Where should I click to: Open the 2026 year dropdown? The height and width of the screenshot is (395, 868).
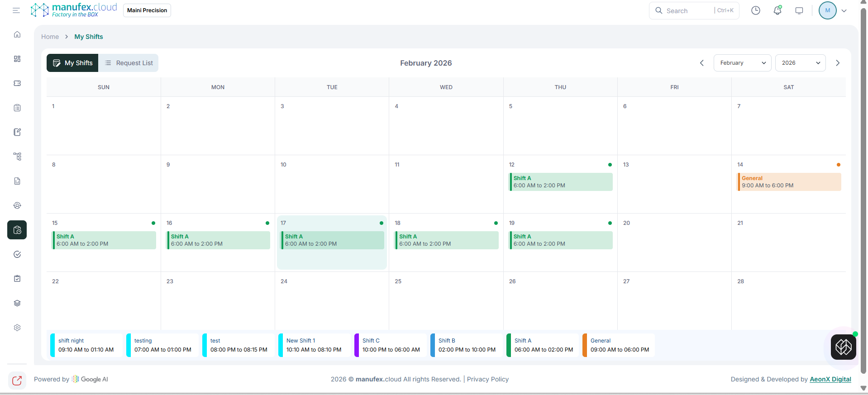[800, 63]
